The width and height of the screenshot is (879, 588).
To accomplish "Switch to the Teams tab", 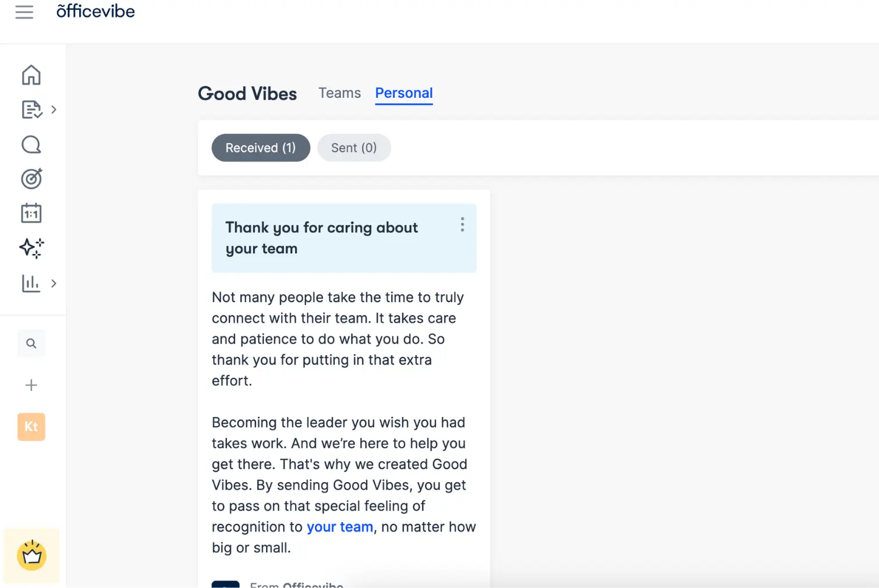I will point(339,93).
